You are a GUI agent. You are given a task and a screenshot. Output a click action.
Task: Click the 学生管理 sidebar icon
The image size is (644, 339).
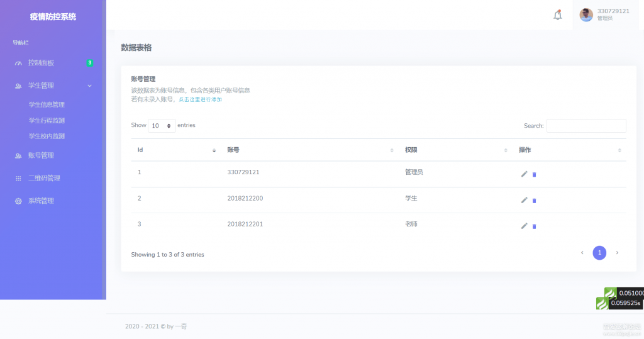coord(18,86)
